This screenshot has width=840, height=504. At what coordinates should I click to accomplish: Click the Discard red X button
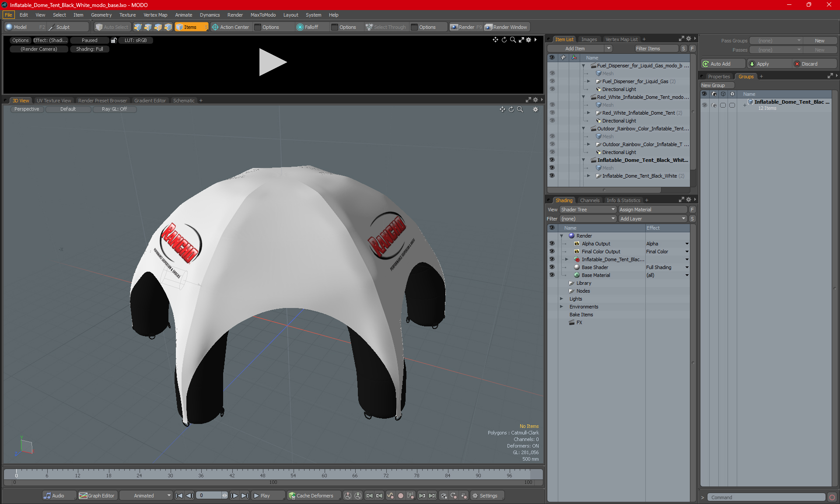[815, 64]
